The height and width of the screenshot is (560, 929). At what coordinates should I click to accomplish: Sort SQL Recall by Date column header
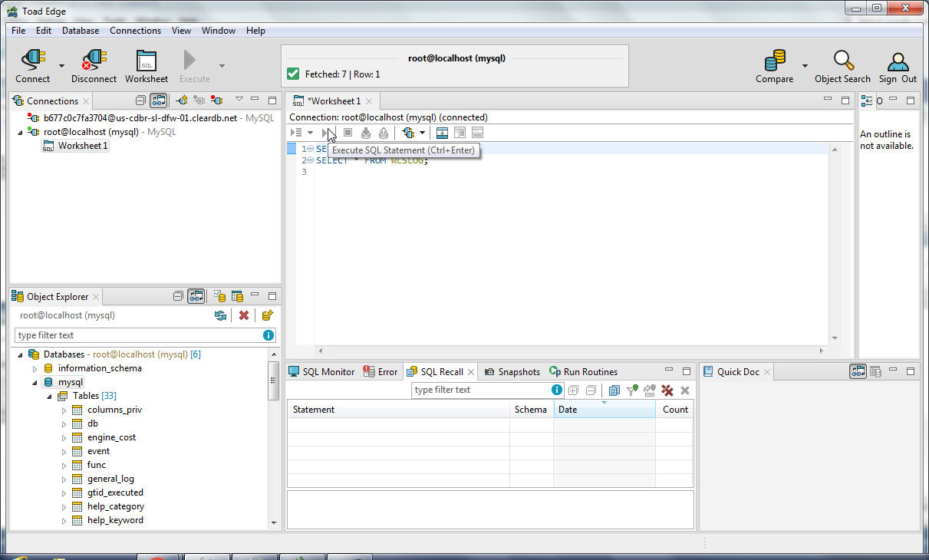605,410
